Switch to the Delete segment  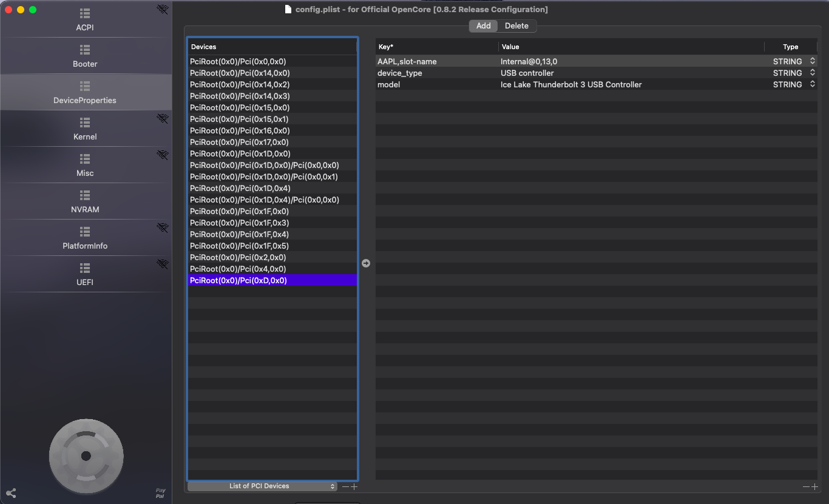pyautogui.click(x=516, y=26)
